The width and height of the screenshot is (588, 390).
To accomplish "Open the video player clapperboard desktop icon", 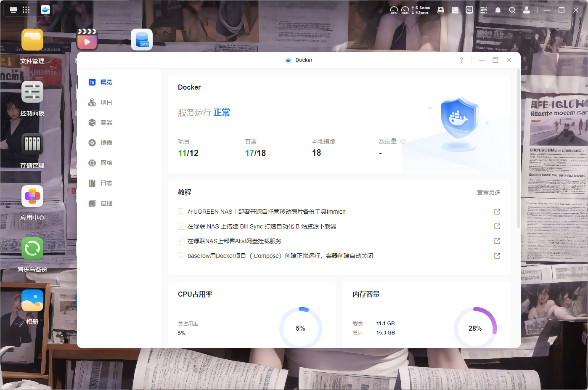I will point(87,40).
